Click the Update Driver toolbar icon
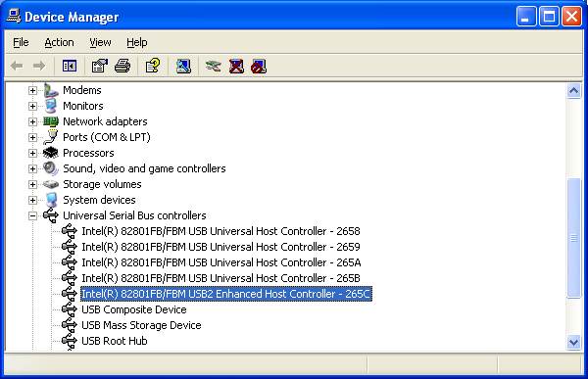The width and height of the screenshot is (588, 379). (x=213, y=67)
